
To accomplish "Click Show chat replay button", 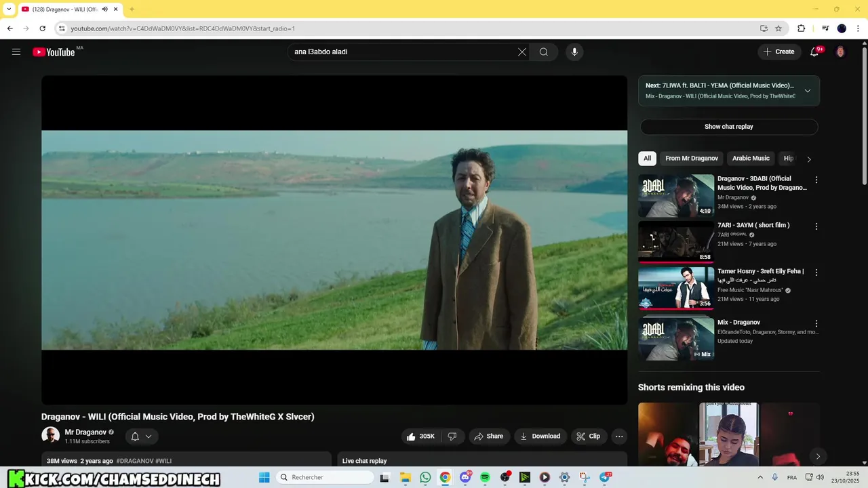I will (x=729, y=127).
